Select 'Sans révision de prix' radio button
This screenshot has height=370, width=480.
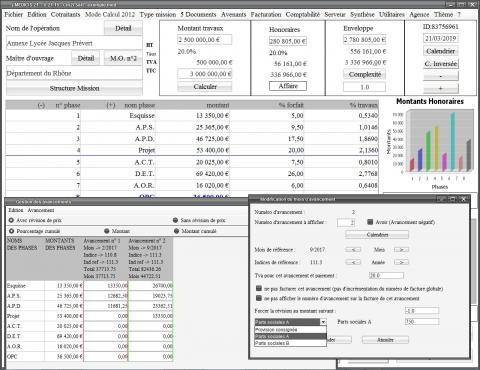point(175,220)
